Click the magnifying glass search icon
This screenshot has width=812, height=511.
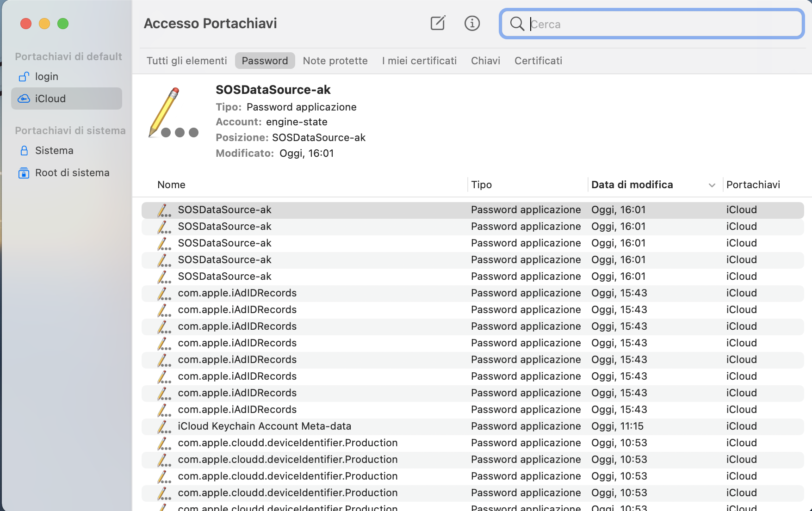pyautogui.click(x=517, y=24)
